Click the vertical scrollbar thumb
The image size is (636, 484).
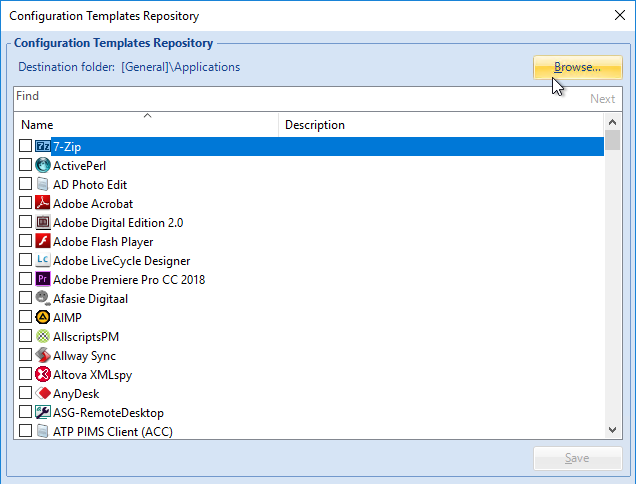(x=612, y=140)
